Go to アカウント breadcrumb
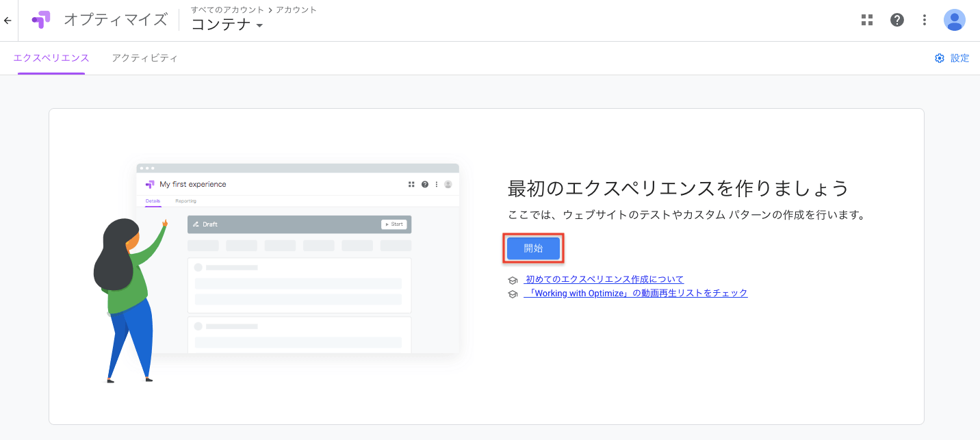This screenshot has width=980, height=440. 296,10
